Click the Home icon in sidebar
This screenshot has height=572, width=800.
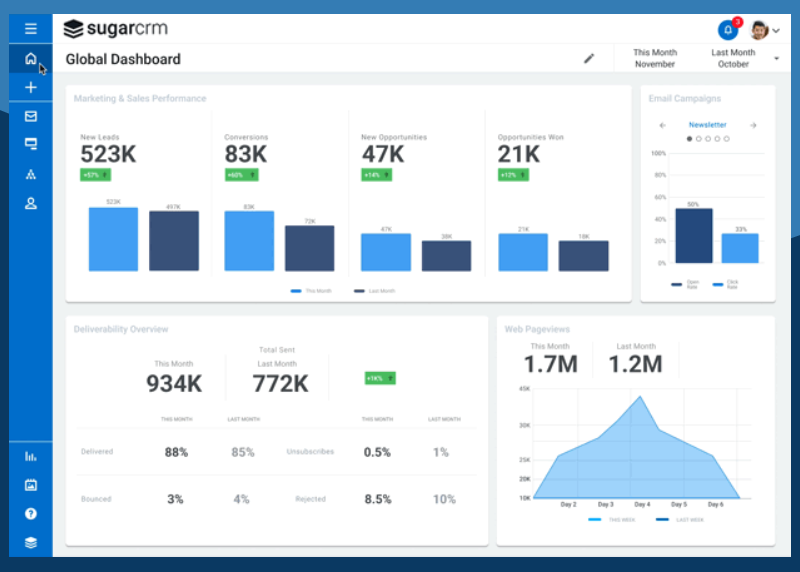pyautogui.click(x=31, y=59)
